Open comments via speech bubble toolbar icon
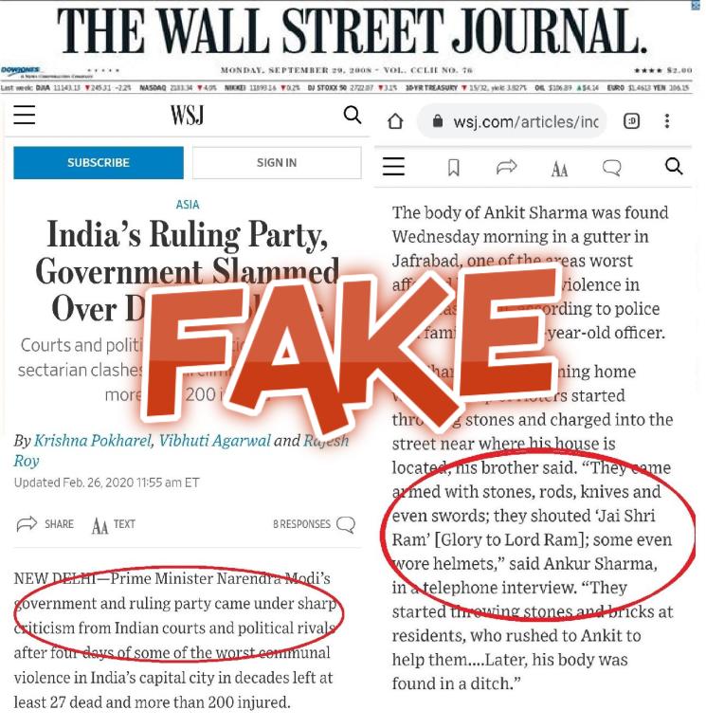The image size is (706, 728). click(x=612, y=168)
